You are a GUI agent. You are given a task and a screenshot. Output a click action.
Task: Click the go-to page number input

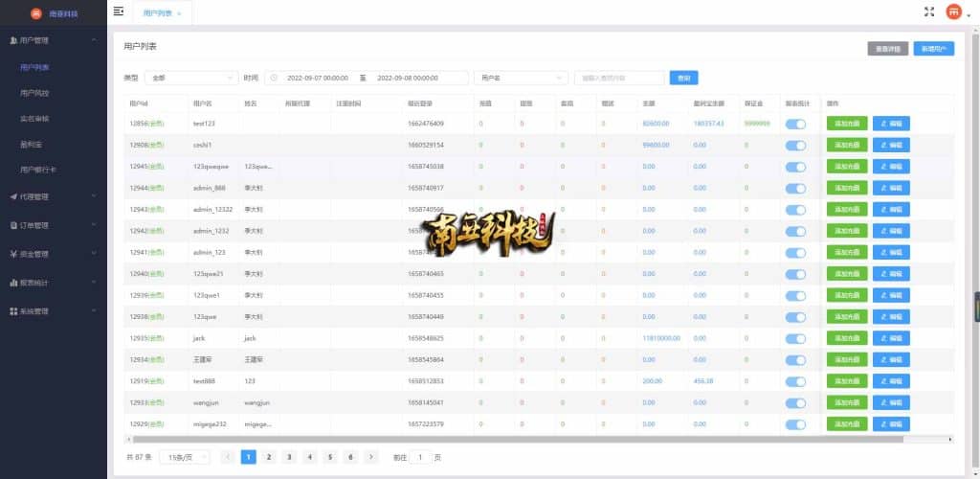click(421, 457)
